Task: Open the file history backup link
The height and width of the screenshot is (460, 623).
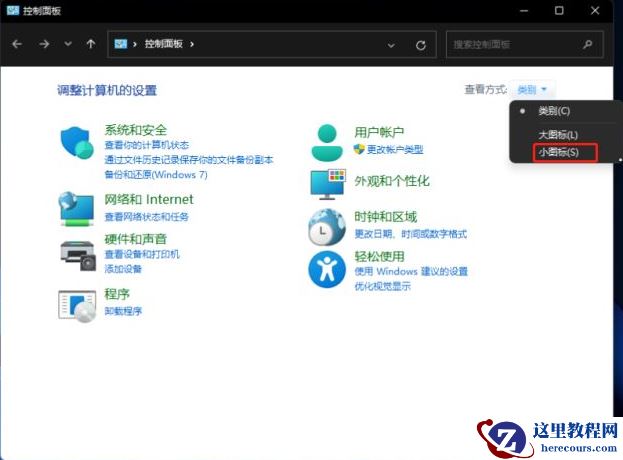Action: (x=189, y=160)
